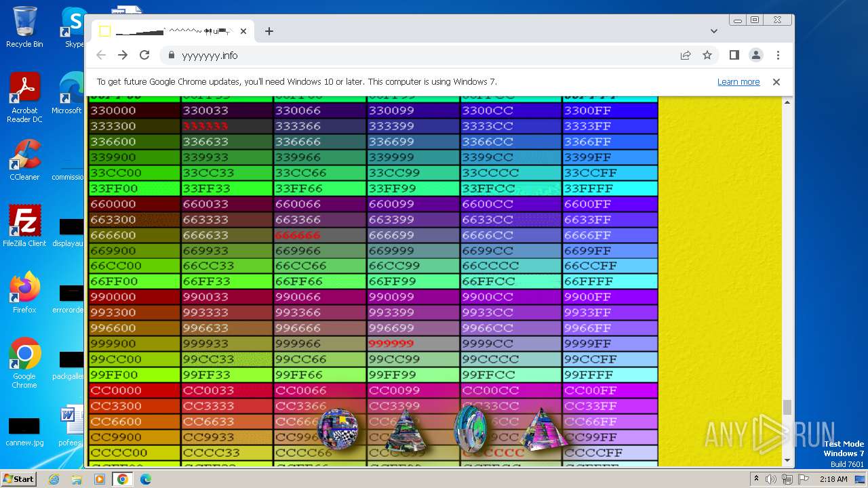Click the checkered sphere image
This screenshot has width=868, height=488.
pos(337,428)
